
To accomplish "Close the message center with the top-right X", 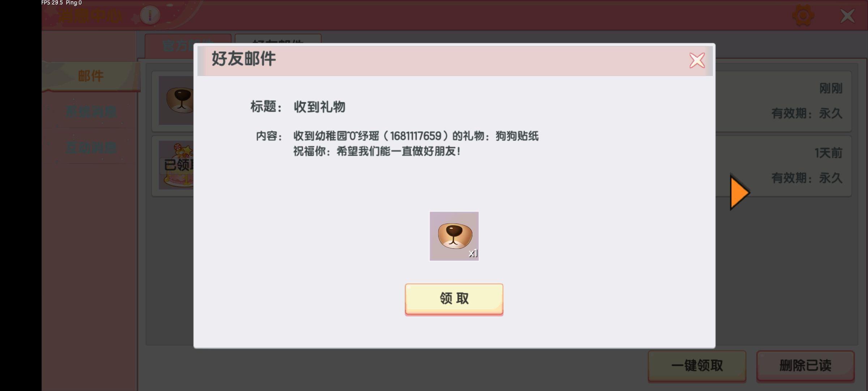I will click(x=847, y=16).
